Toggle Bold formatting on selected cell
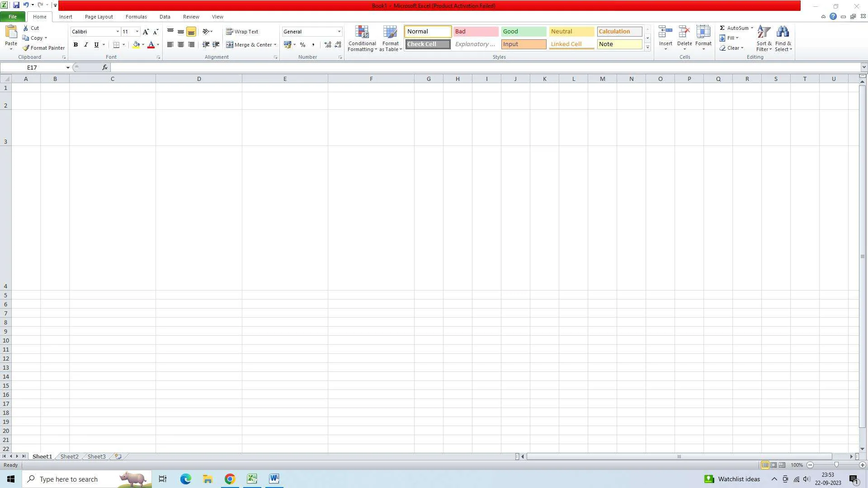Image resolution: width=868 pixels, height=488 pixels. pos(75,45)
